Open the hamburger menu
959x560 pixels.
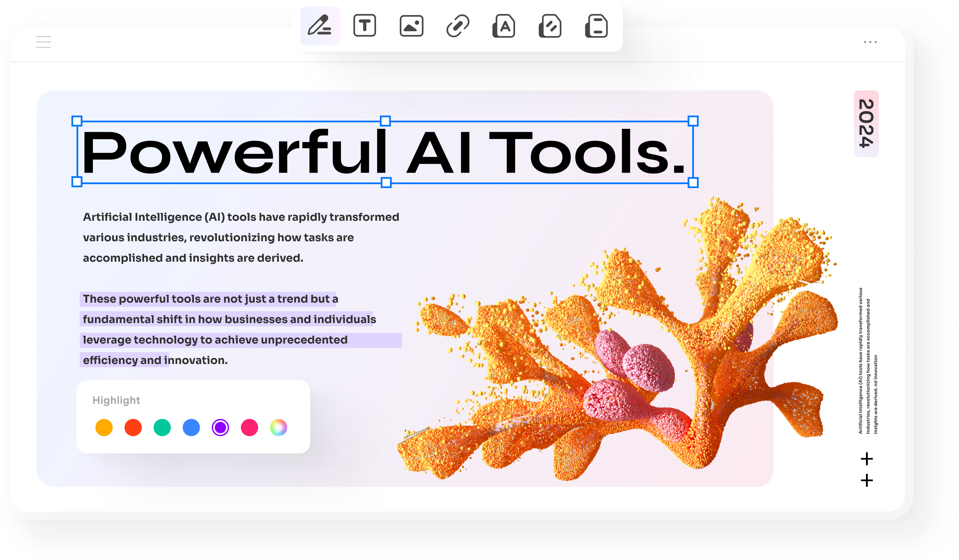(43, 42)
